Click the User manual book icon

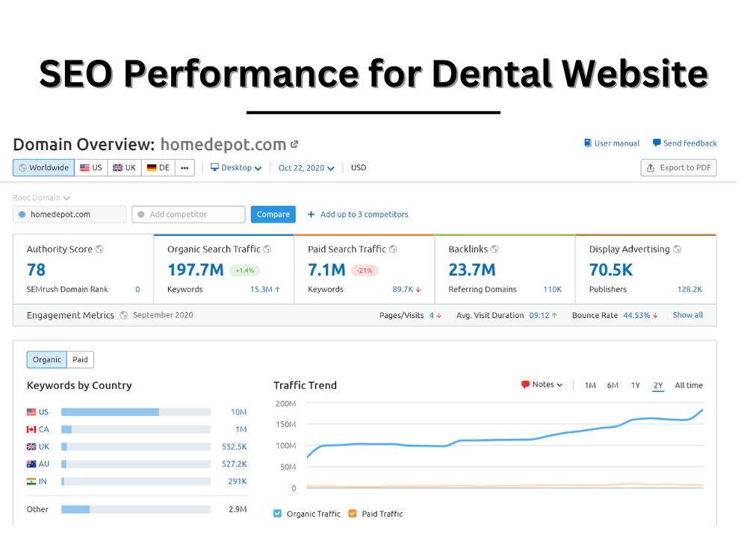(588, 143)
